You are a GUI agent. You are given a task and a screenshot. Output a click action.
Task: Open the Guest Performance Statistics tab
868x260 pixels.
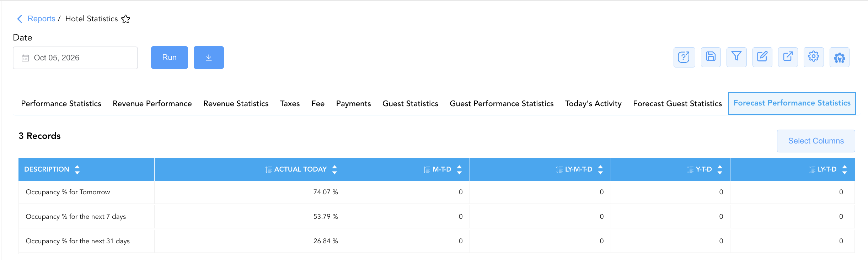pos(502,104)
